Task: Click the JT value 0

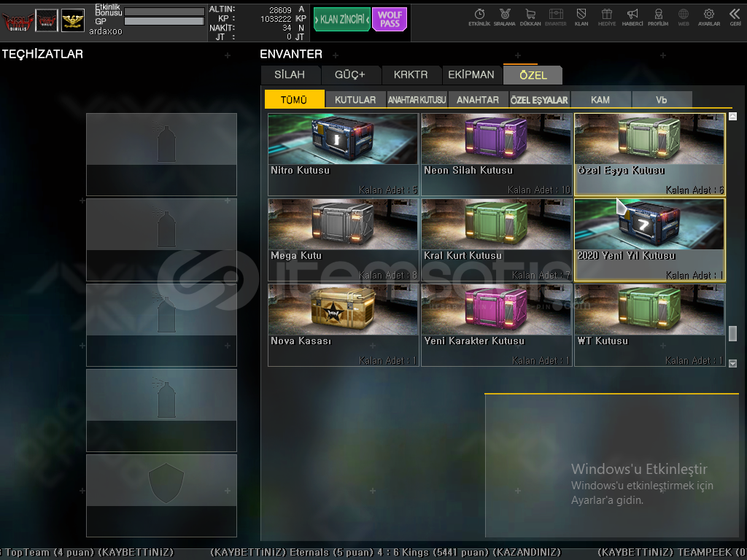Action: click(289, 36)
